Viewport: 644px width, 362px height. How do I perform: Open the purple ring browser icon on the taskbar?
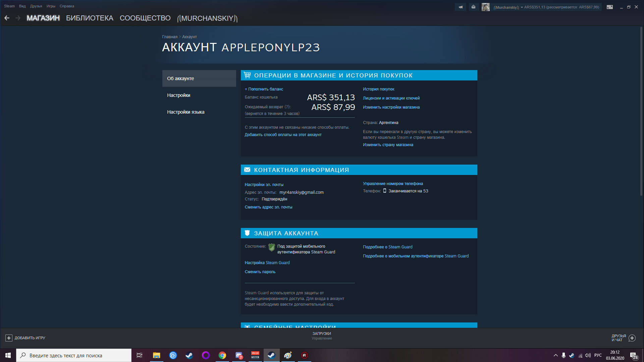206,355
